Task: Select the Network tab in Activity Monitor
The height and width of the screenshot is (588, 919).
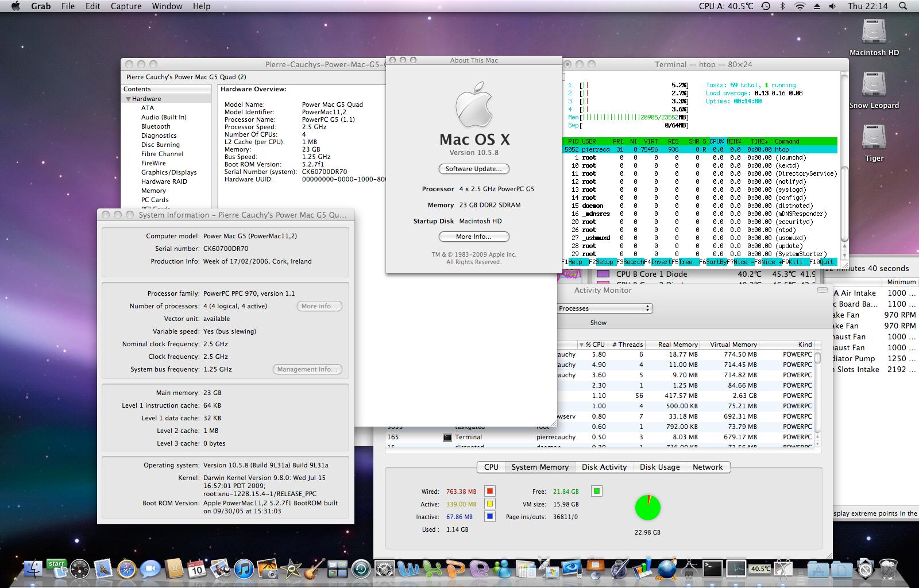Action: [x=707, y=467]
